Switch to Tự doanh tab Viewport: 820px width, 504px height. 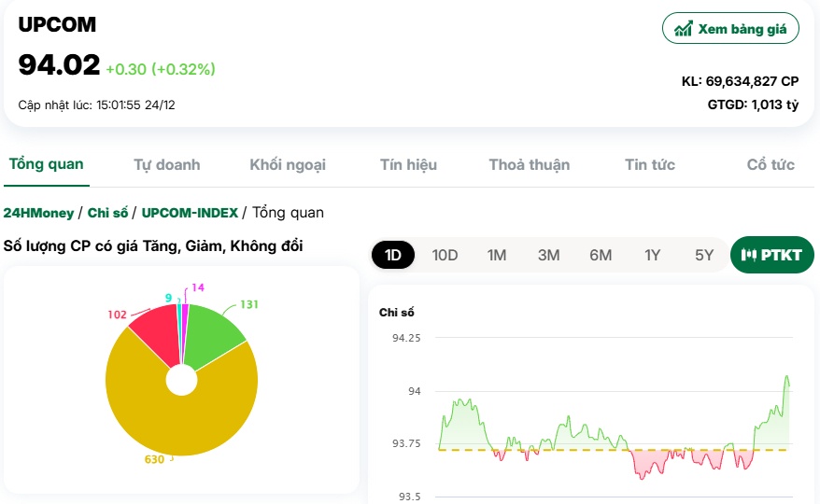[167, 164]
